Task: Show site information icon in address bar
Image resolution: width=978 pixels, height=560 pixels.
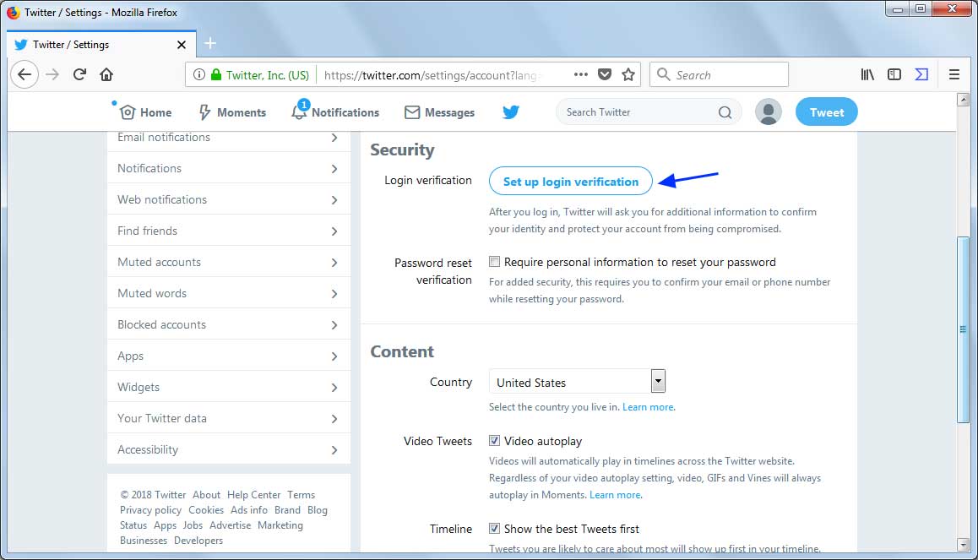Action: [199, 75]
